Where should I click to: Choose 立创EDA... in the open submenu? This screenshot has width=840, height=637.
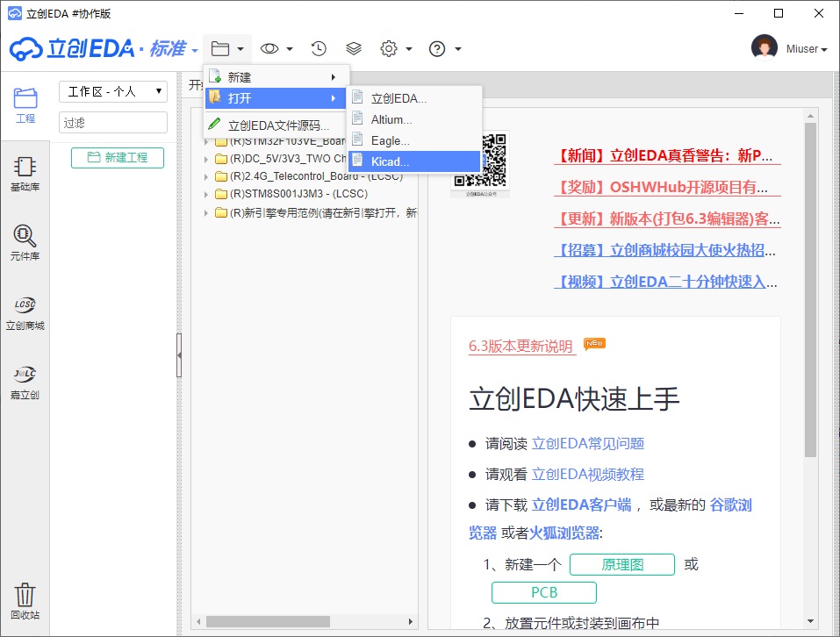pyautogui.click(x=414, y=98)
